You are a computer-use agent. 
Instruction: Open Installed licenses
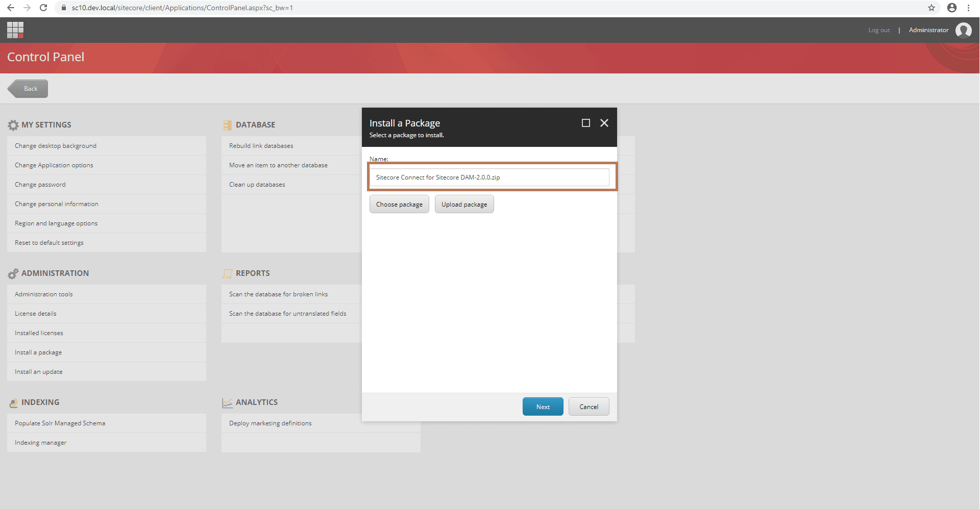(107, 333)
